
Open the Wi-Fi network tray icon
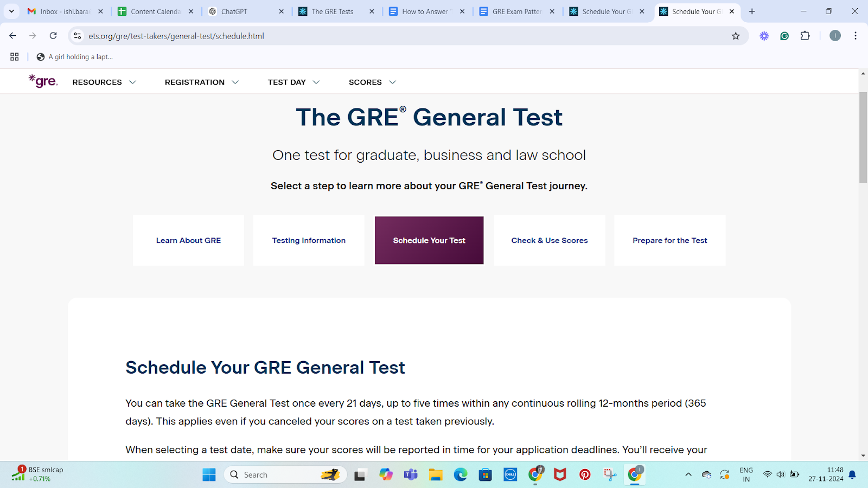(x=767, y=474)
